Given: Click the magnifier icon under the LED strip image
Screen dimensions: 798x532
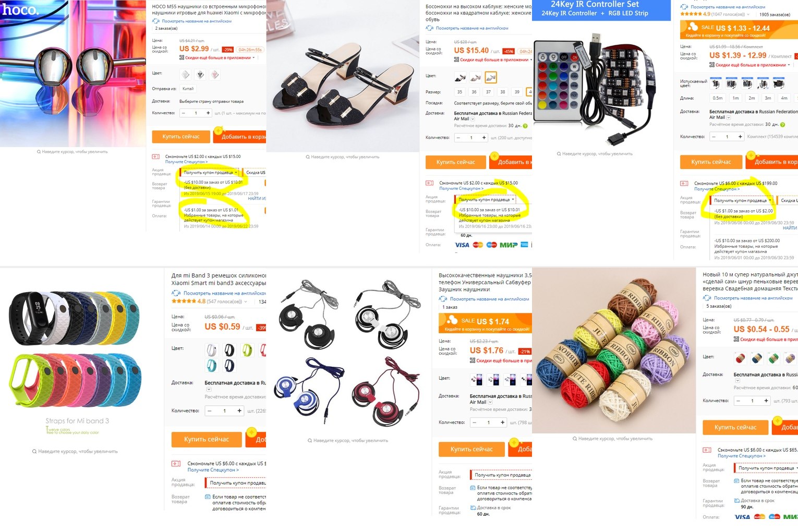Looking at the screenshot, I should point(559,154).
